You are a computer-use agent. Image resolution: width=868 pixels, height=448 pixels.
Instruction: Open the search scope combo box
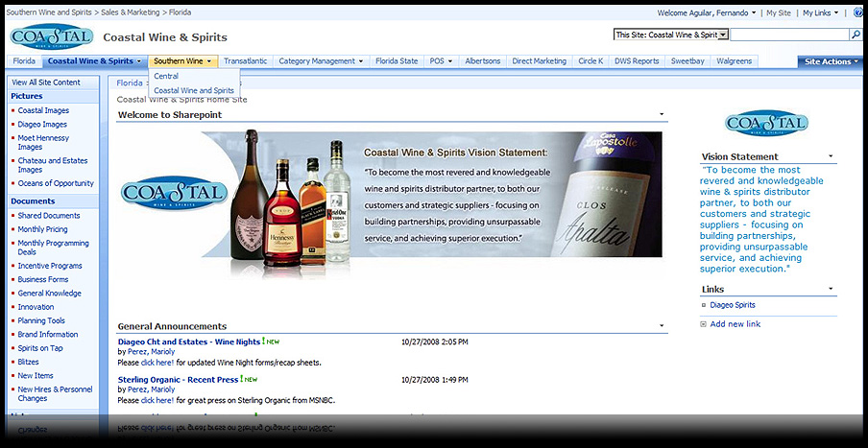671,35
